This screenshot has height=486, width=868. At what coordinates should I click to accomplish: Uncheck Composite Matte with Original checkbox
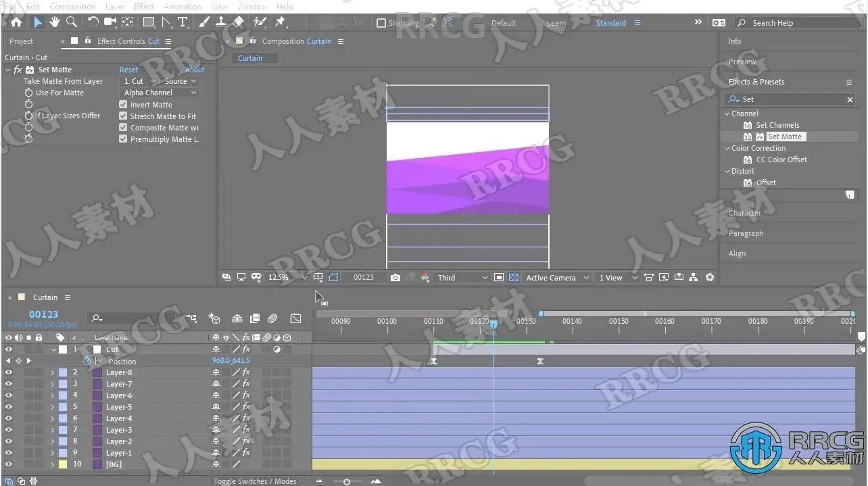tap(123, 128)
